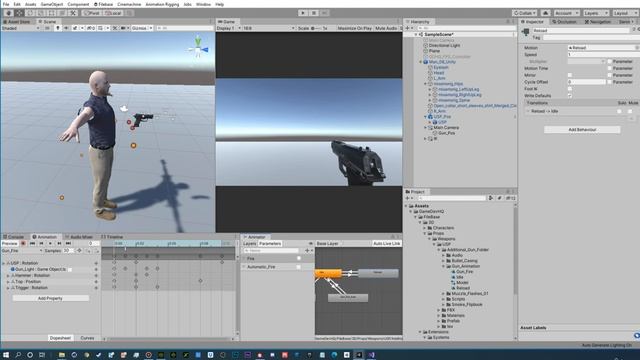Click the Project search by label icon
Image resolution: width=640 pixels, height=360 pixels.
(500, 198)
